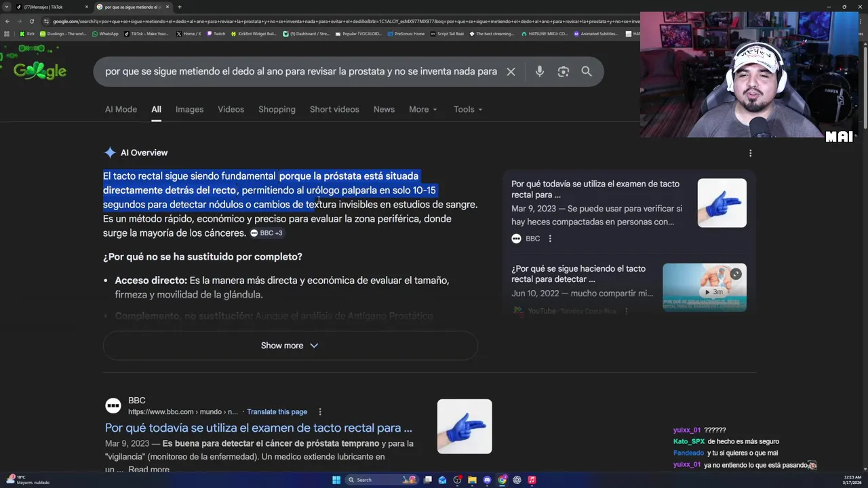Viewport: 868px width, 488px height.
Task: Expand the More search filters dropdown
Action: [x=423, y=109]
